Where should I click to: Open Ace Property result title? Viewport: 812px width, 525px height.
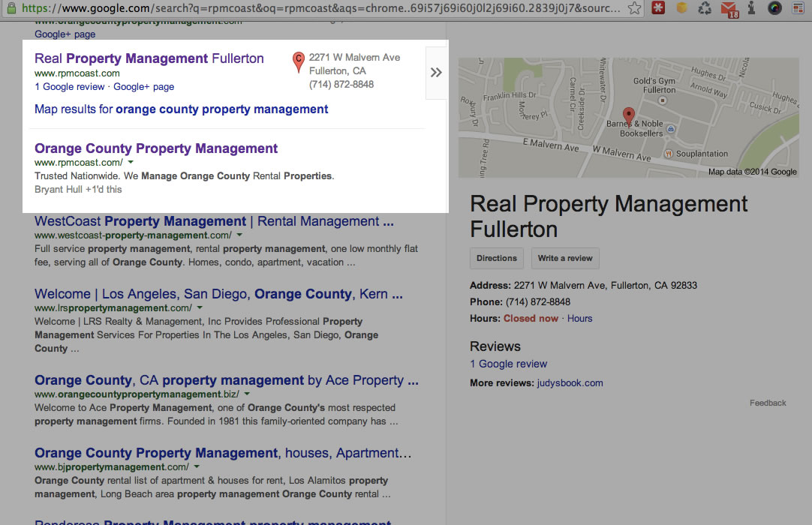coord(227,380)
